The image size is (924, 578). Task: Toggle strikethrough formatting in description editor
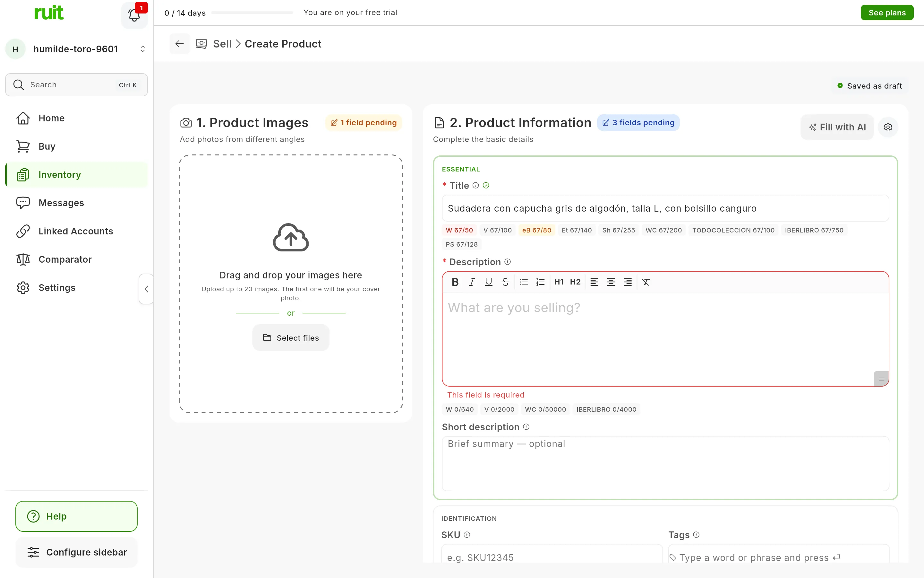pos(505,282)
